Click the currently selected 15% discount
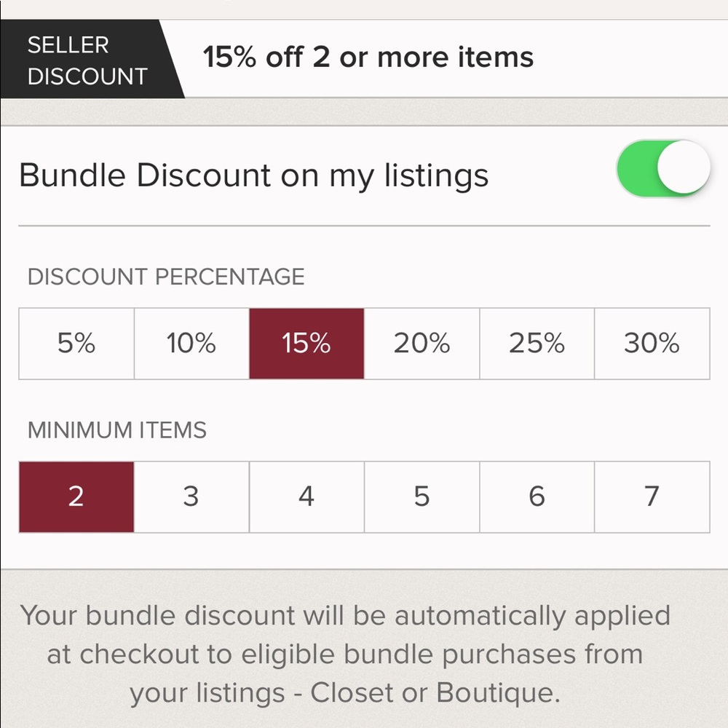Image resolution: width=728 pixels, height=728 pixels. (x=306, y=344)
